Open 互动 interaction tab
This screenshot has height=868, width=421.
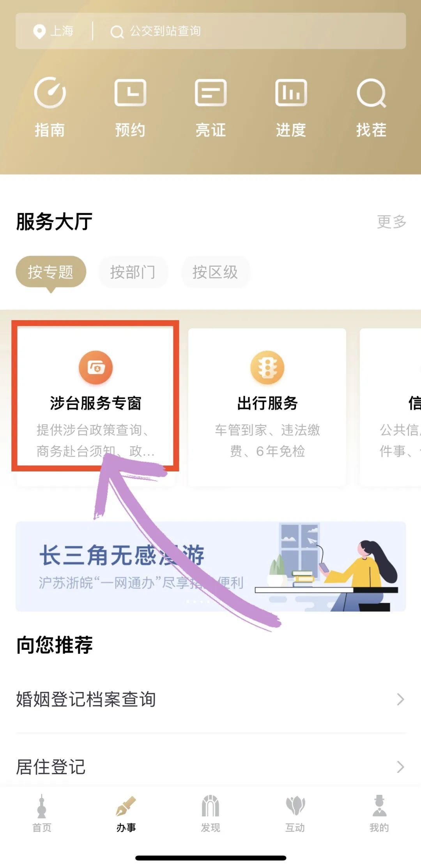click(x=295, y=814)
